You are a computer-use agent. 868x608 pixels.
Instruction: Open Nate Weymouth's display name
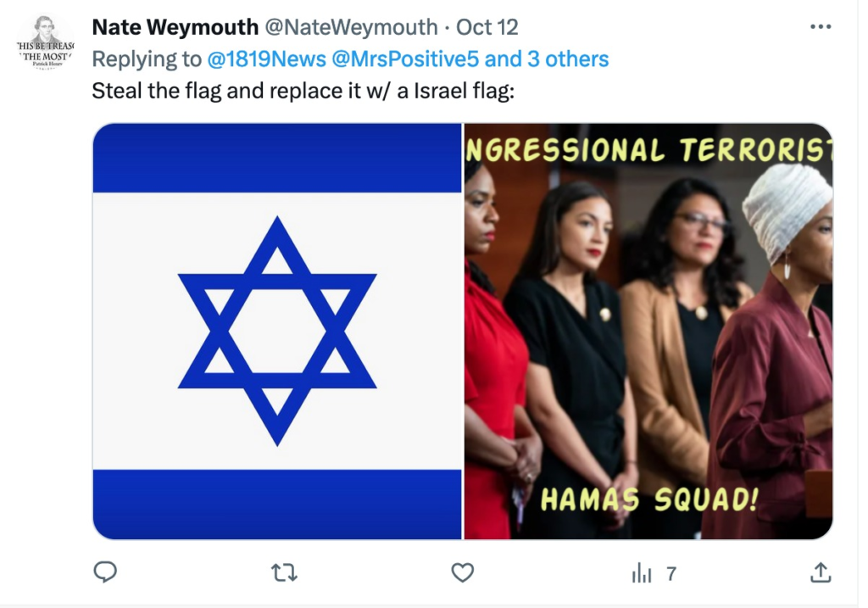pyautogui.click(x=175, y=27)
